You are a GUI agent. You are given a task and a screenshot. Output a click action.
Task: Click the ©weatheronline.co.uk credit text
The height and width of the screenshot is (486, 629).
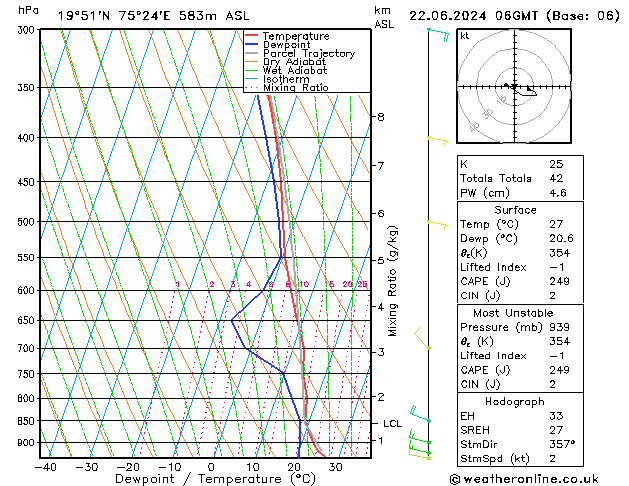[x=524, y=479]
